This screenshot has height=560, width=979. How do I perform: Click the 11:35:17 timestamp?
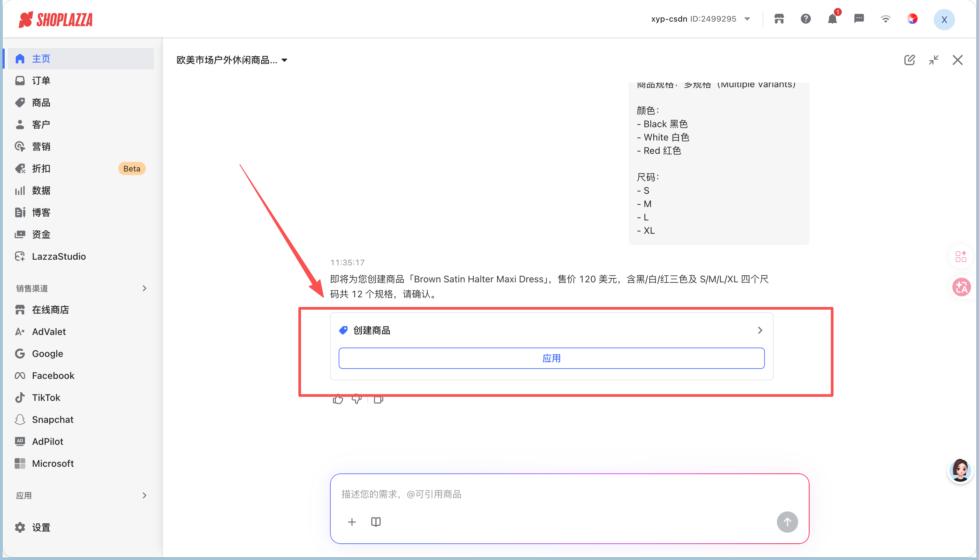[x=347, y=263]
